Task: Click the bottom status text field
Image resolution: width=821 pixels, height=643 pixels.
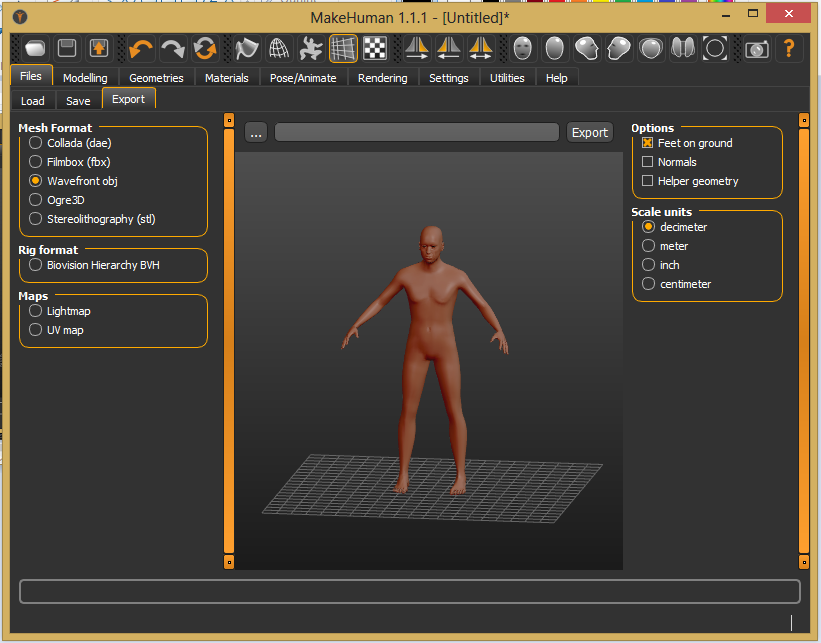Action: [x=410, y=592]
